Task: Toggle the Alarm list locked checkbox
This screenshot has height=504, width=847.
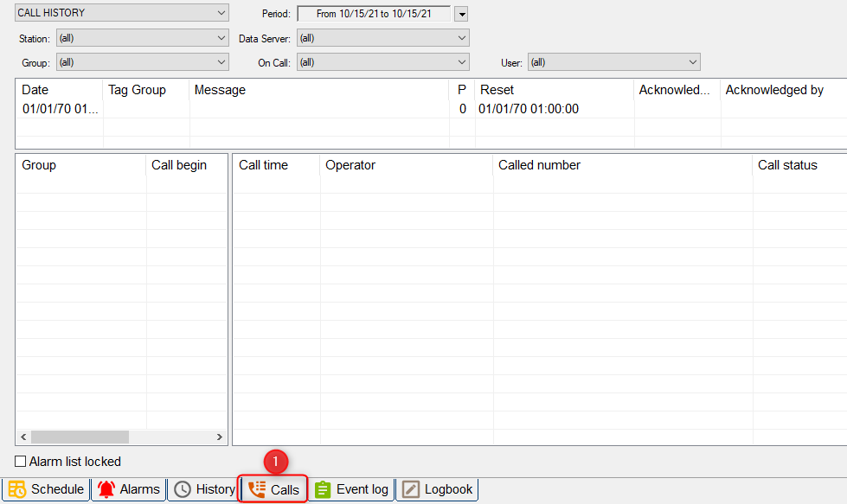Action: pos(21,462)
